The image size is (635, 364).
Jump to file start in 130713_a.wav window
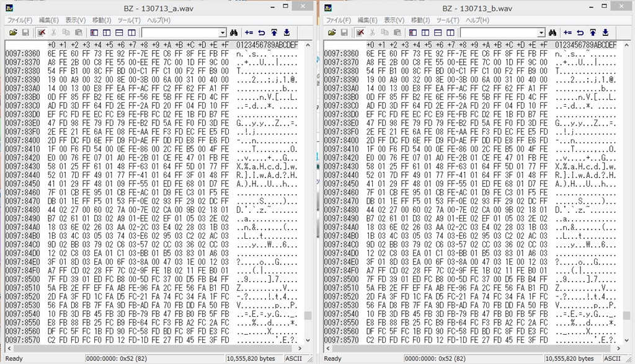tap(274, 32)
